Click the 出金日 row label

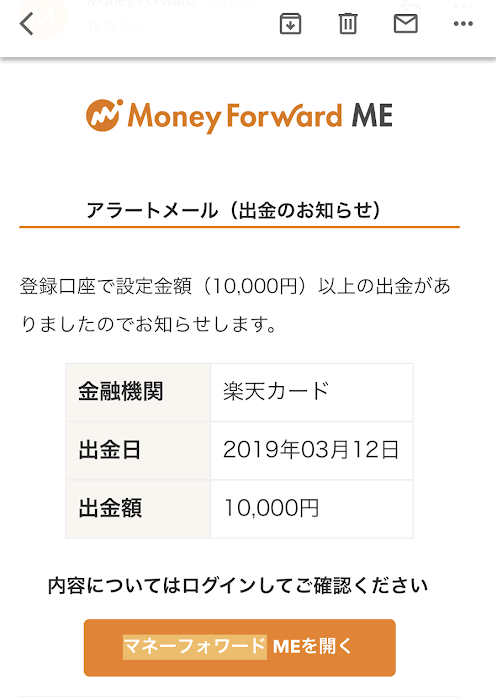[x=109, y=450]
